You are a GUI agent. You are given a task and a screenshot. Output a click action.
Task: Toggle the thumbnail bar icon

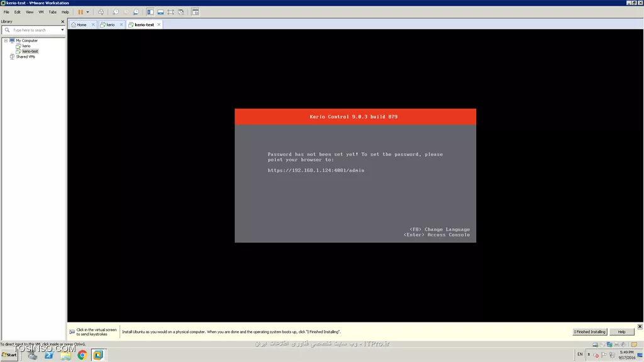pos(160,12)
